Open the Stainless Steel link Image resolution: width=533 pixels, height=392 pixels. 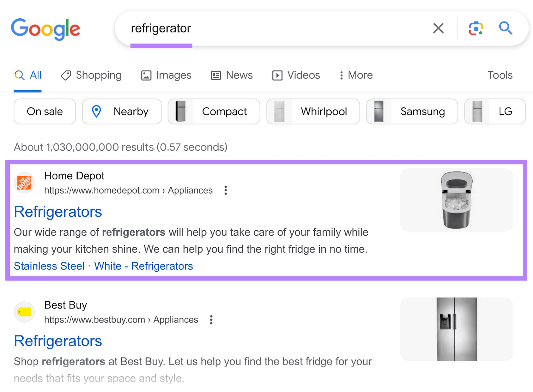(49, 266)
